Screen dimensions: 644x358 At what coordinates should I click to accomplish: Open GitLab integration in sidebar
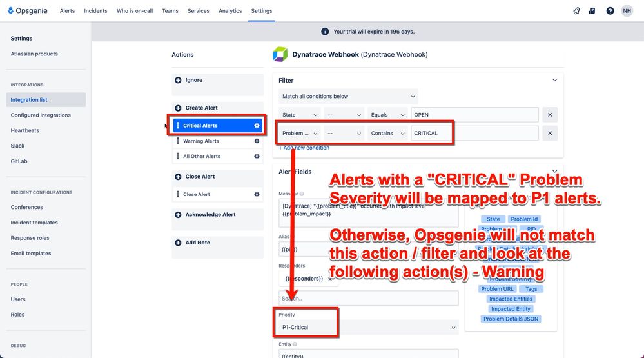(19, 161)
